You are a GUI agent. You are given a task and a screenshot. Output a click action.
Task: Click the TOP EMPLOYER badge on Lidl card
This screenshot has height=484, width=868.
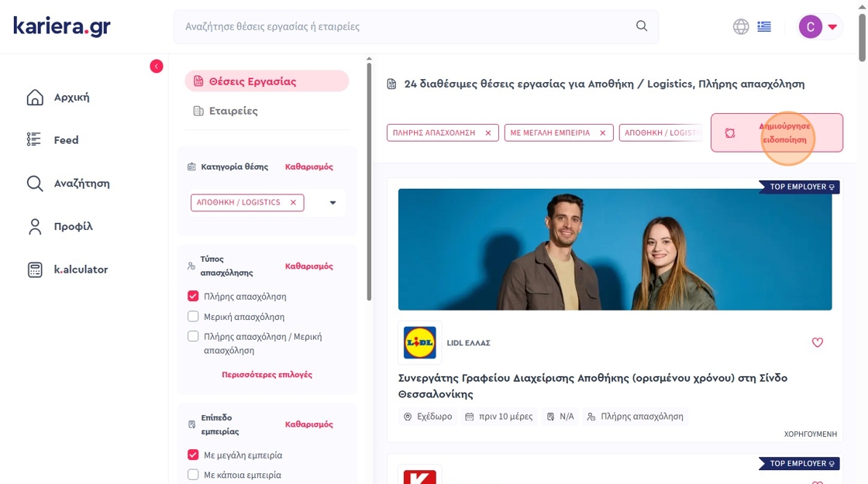point(797,187)
